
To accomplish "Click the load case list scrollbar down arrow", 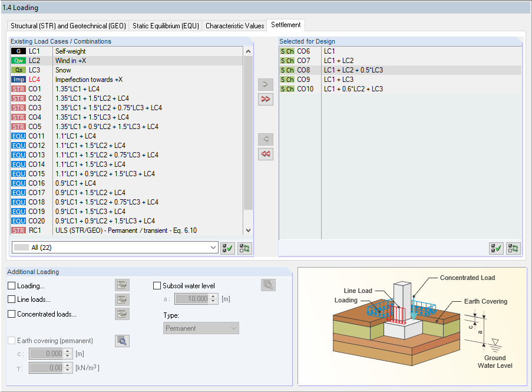I will [249, 230].
